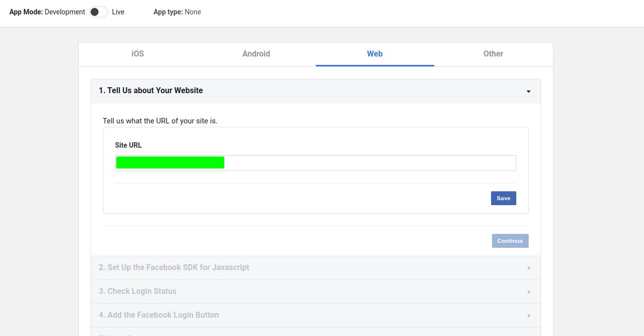The height and width of the screenshot is (336, 644).
Task: Click the right arrow icon on step 4
Action: 528,316
